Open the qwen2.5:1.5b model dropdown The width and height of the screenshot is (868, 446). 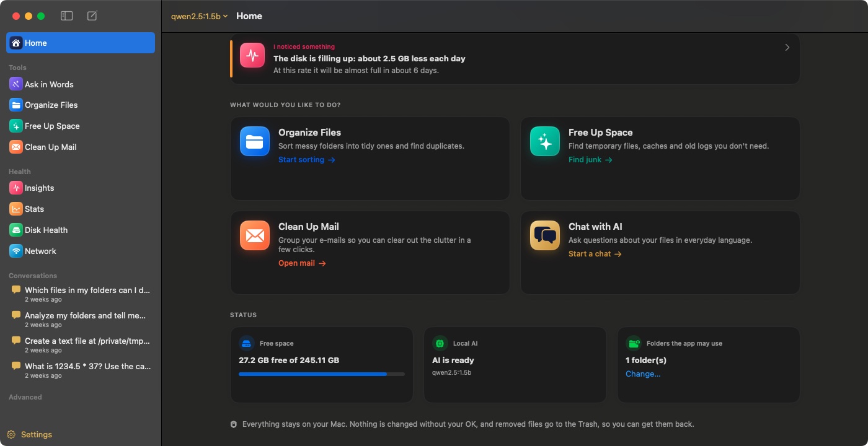199,16
